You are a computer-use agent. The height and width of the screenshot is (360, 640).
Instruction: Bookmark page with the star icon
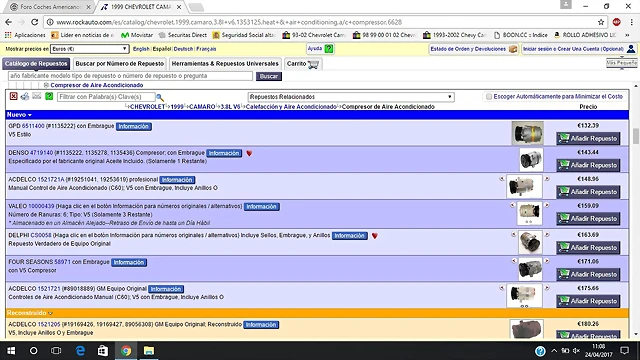(x=601, y=22)
